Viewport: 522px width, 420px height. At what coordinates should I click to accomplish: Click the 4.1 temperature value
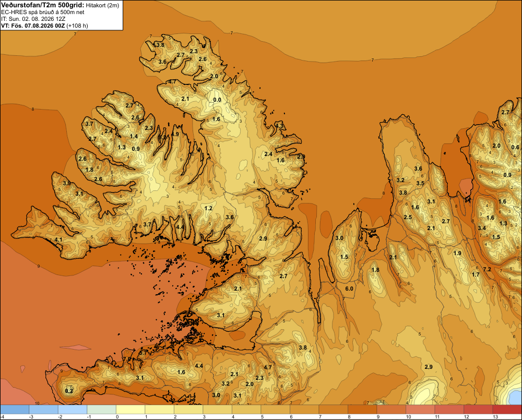[x=58, y=239]
